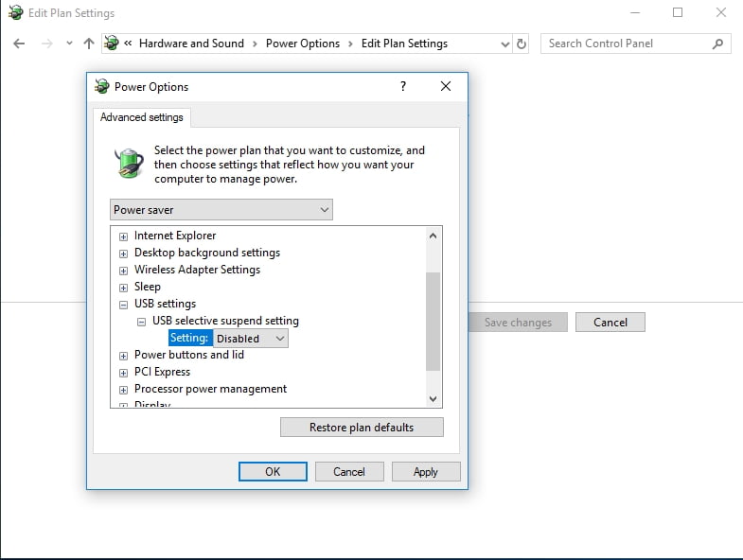This screenshot has height=560, width=743.
Task: Click the highlighted Setting: label
Action: coord(190,338)
